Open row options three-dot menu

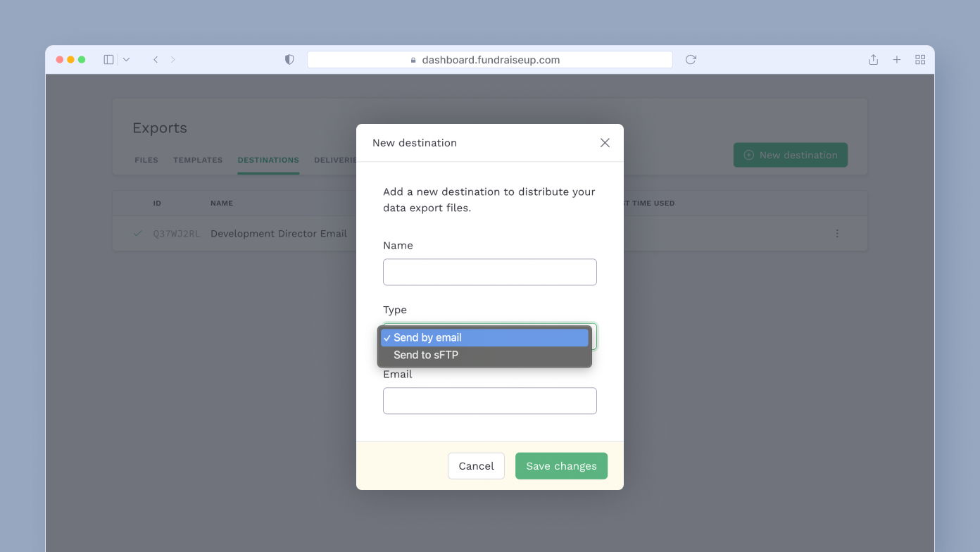[837, 234]
